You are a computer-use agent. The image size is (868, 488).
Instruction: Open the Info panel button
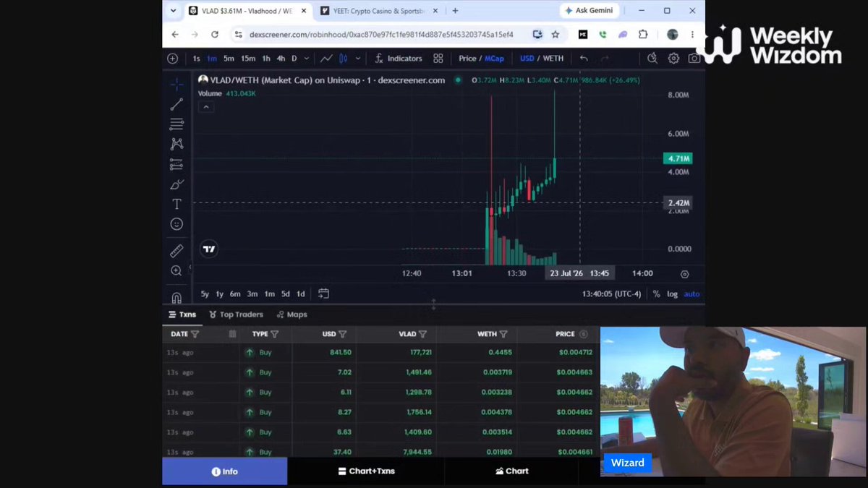point(225,471)
